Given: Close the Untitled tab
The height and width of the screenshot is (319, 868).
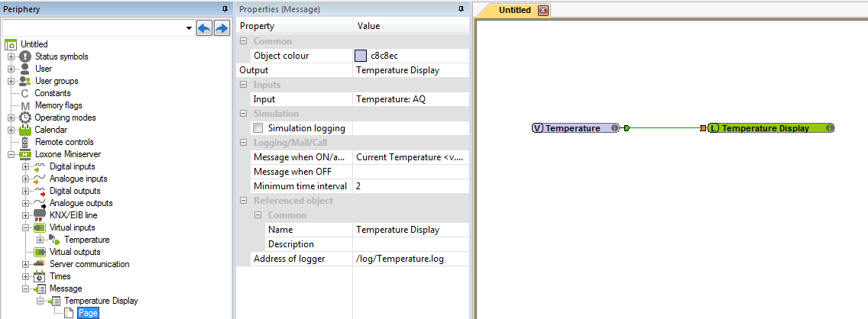Looking at the screenshot, I should coord(543,10).
